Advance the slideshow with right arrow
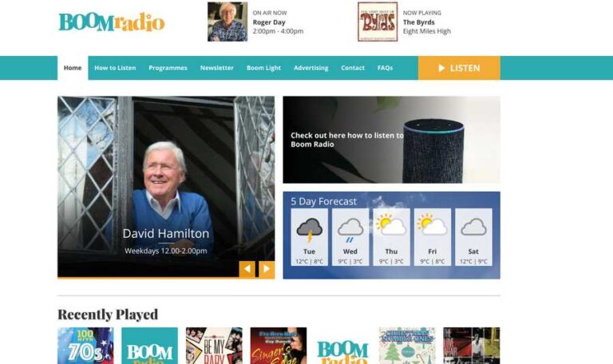This screenshot has height=364, width=613. (267, 269)
